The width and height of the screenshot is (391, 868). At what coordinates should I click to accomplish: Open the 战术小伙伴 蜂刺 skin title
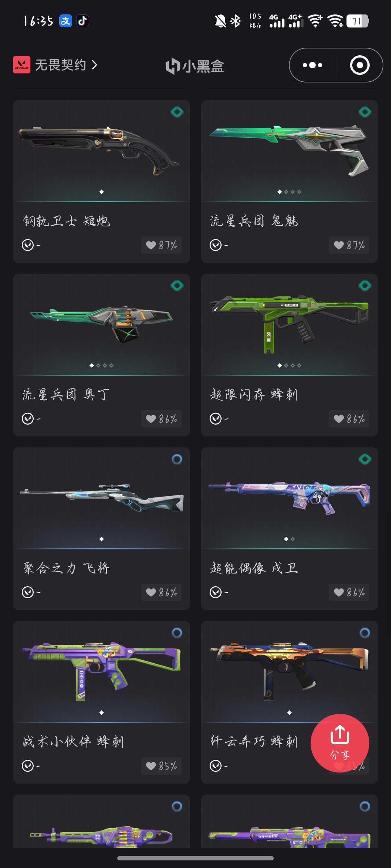pos(73,741)
